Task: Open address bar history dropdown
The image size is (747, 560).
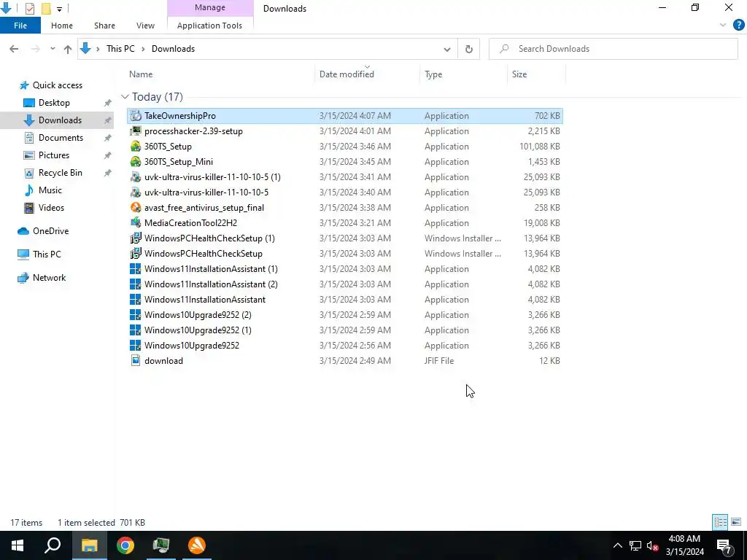Action: point(447,49)
